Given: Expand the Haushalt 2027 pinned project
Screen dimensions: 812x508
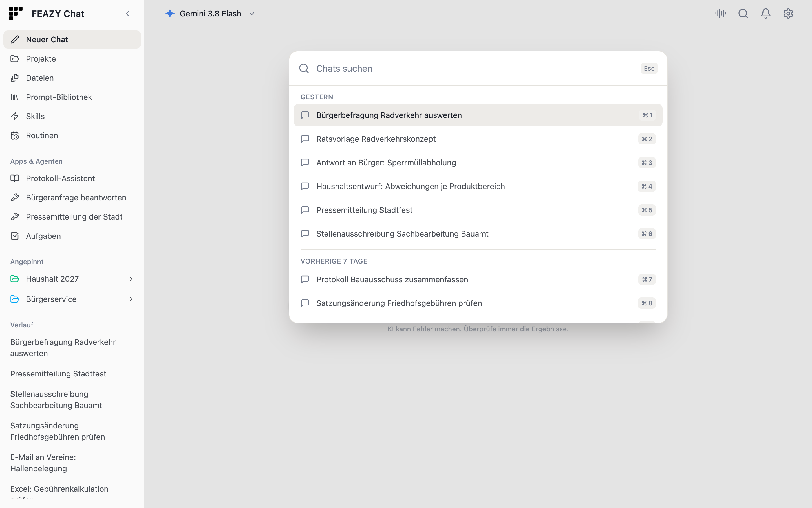Looking at the screenshot, I should (131, 279).
